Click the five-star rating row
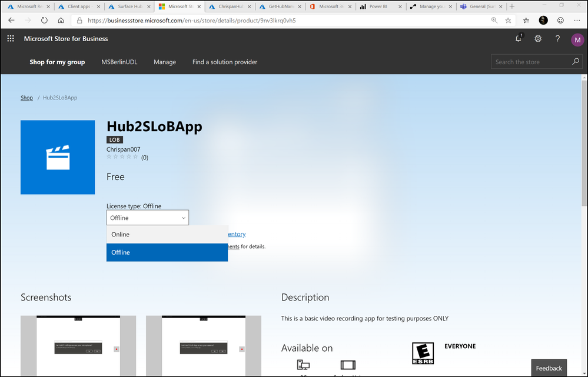This screenshot has width=588, height=377. [x=122, y=156]
